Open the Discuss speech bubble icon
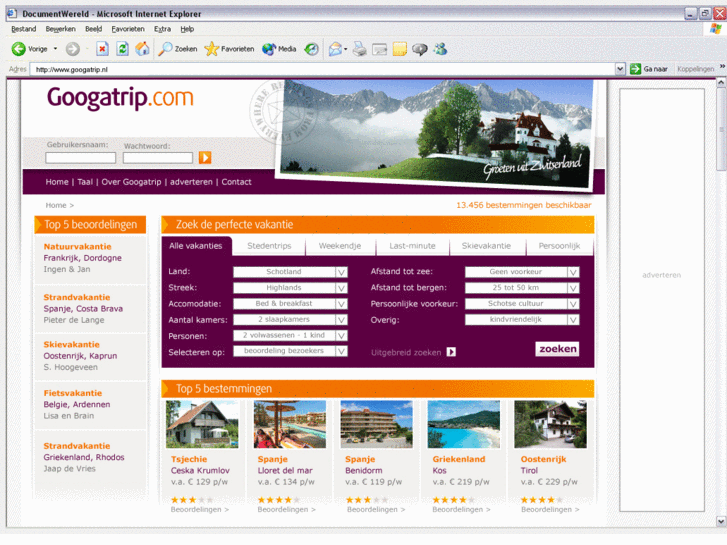Viewport: 727px width, 545px height. pos(420,49)
